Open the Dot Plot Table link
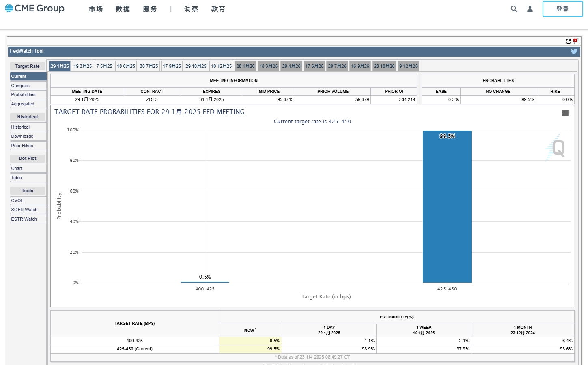The image size is (588, 365). (x=28, y=178)
